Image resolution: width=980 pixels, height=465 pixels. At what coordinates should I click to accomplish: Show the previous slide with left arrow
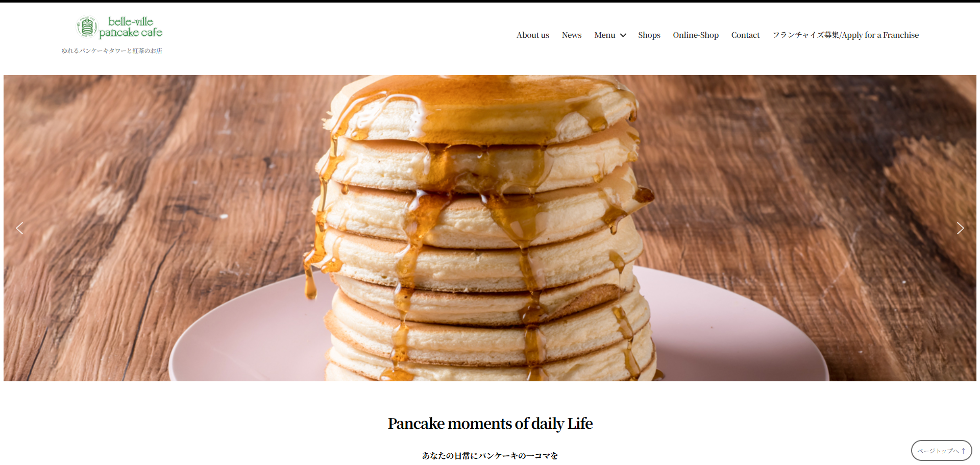pyautogui.click(x=19, y=228)
